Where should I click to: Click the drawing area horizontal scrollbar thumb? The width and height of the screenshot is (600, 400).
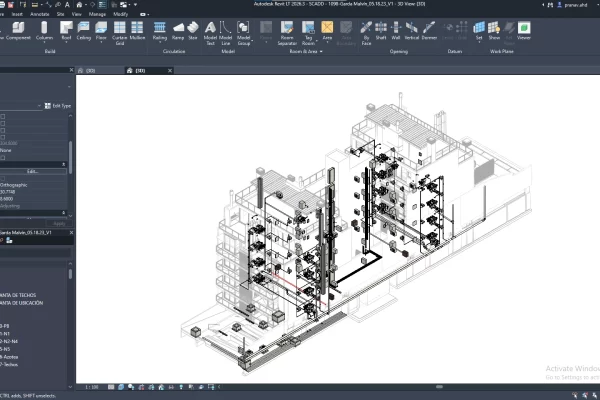[x=439, y=387]
